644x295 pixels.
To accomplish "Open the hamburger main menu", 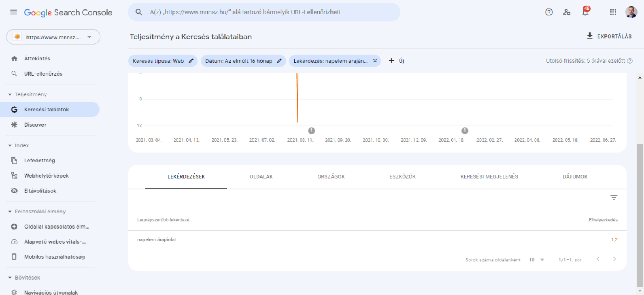I will coord(14,12).
